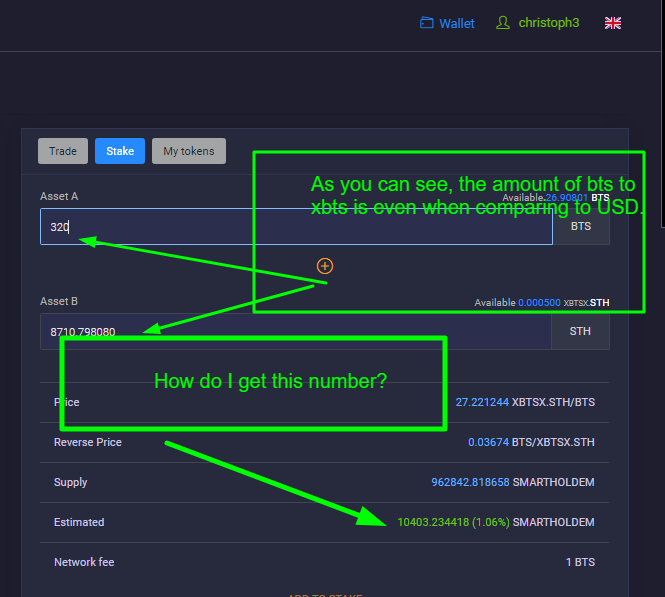
Task: Click the 0.03674 reverse price value
Action: tap(489, 442)
